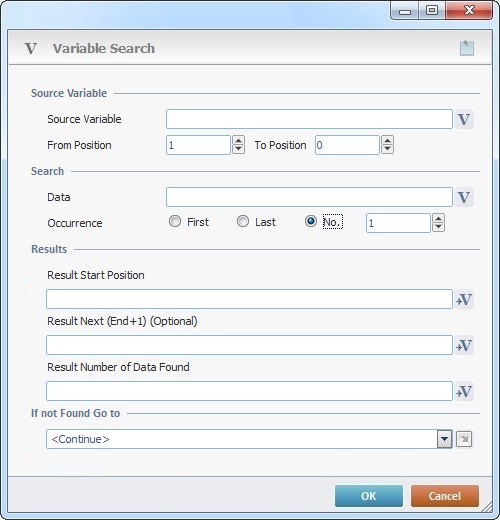Viewport: 500px width, 520px height.
Task: Click the go-to-step arrow icon beside Continue
Action: [464, 439]
